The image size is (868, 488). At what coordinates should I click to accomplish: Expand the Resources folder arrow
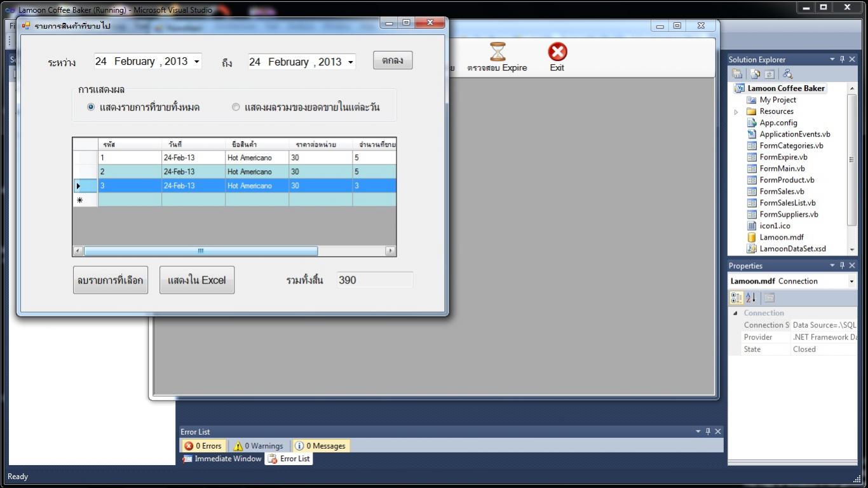click(x=736, y=112)
